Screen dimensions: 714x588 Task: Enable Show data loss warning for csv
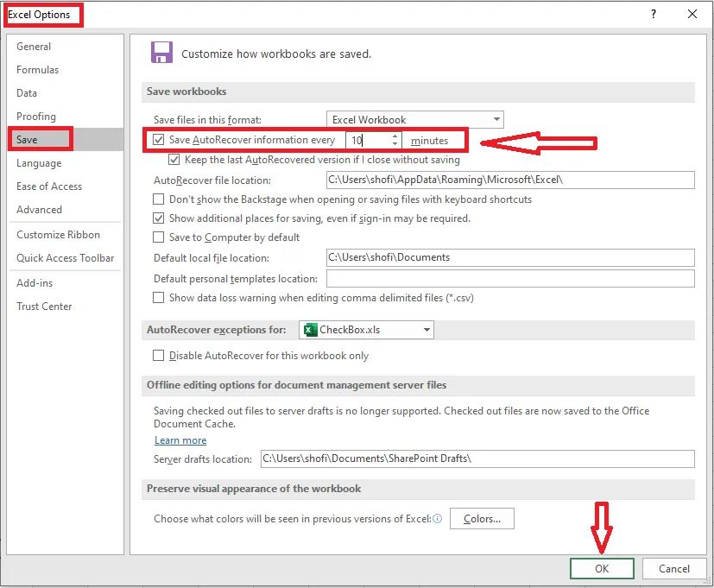pyautogui.click(x=158, y=297)
